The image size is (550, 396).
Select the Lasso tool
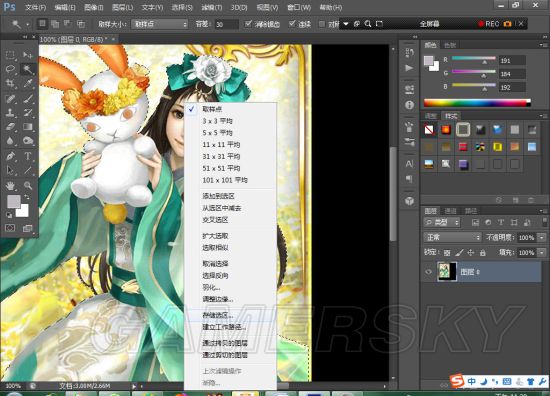(x=10, y=69)
